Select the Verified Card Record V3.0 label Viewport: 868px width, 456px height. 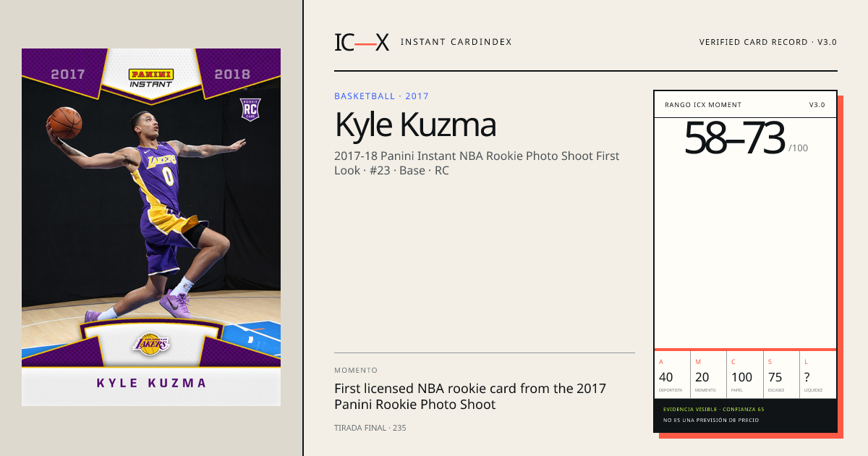(x=767, y=42)
